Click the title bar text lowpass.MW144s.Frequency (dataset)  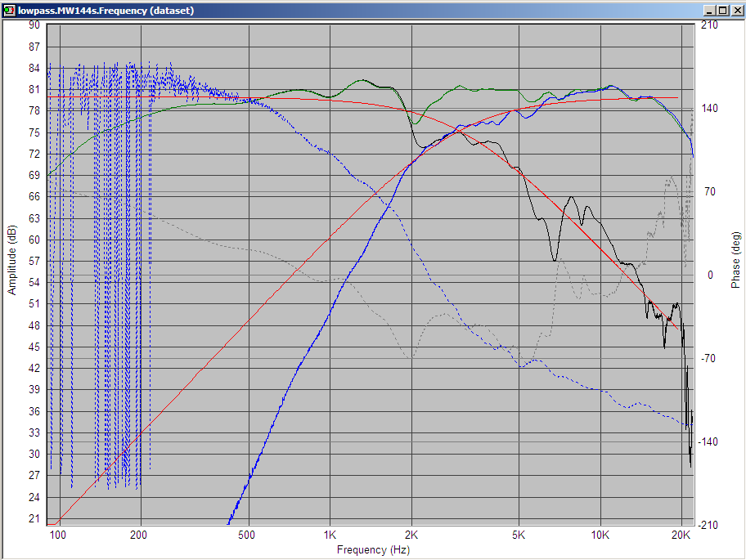pos(106,11)
